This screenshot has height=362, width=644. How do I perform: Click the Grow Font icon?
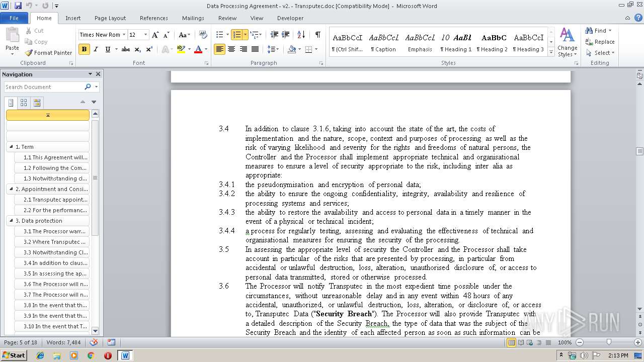pos(155,35)
